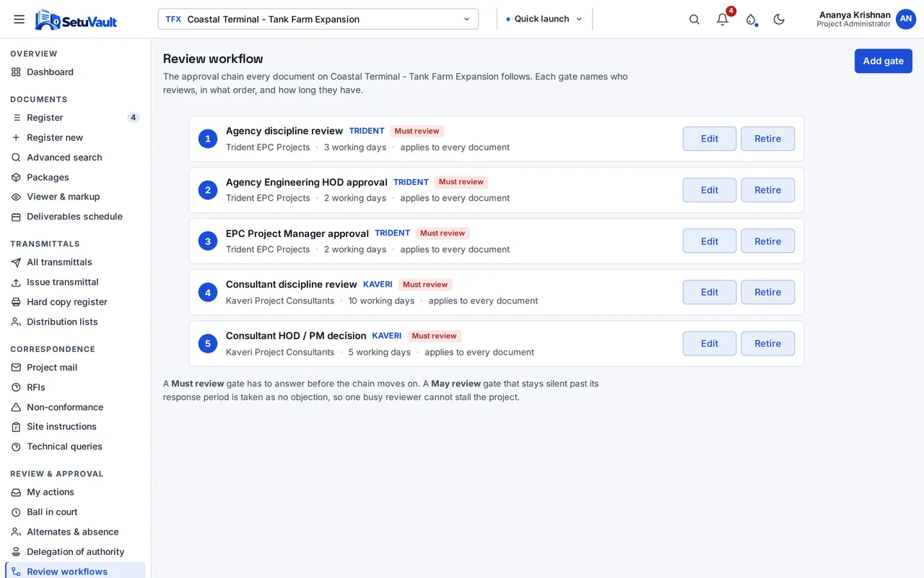Go to the document Register
The image size is (924, 578).
[75, 118]
